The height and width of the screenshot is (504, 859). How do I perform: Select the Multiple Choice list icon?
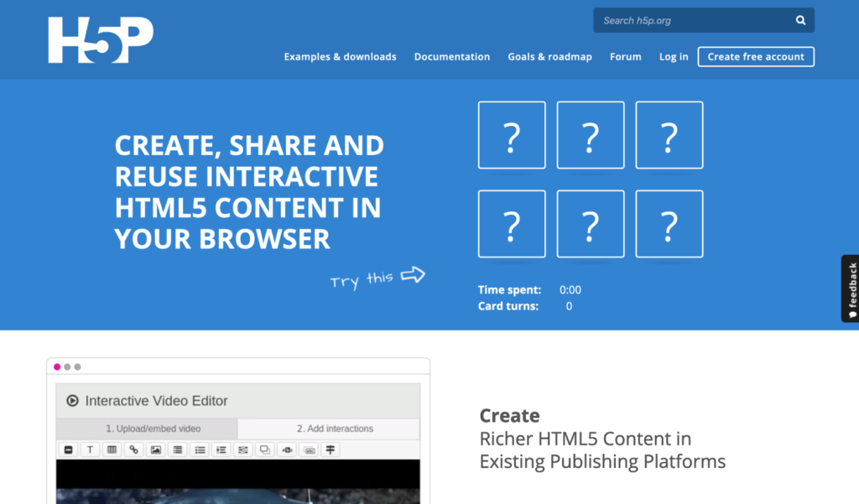[x=221, y=449]
